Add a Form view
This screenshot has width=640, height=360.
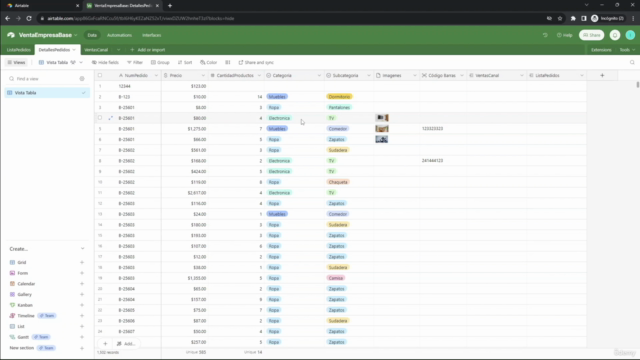[x=82, y=273]
